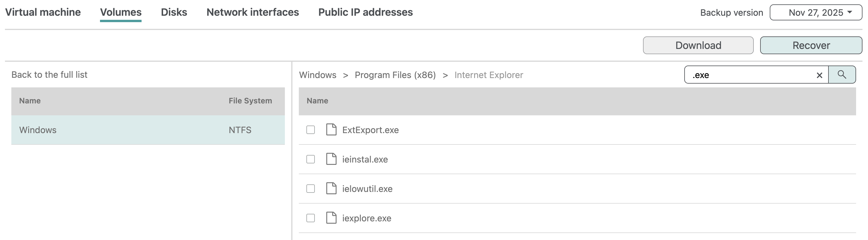This screenshot has width=868, height=240.
Task: Click the magnifier search icon button
Action: coord(841,75)
